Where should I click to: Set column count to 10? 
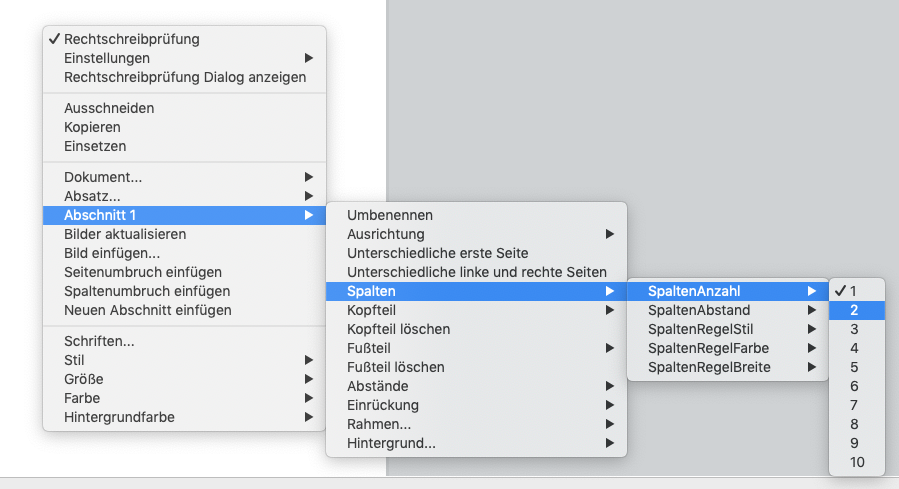click(856, 462)
